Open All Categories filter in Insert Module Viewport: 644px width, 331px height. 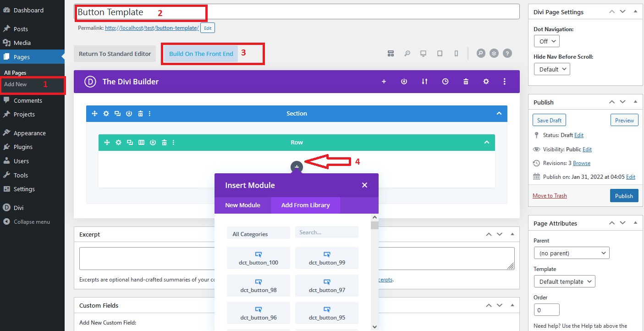(x=259, y=233)
